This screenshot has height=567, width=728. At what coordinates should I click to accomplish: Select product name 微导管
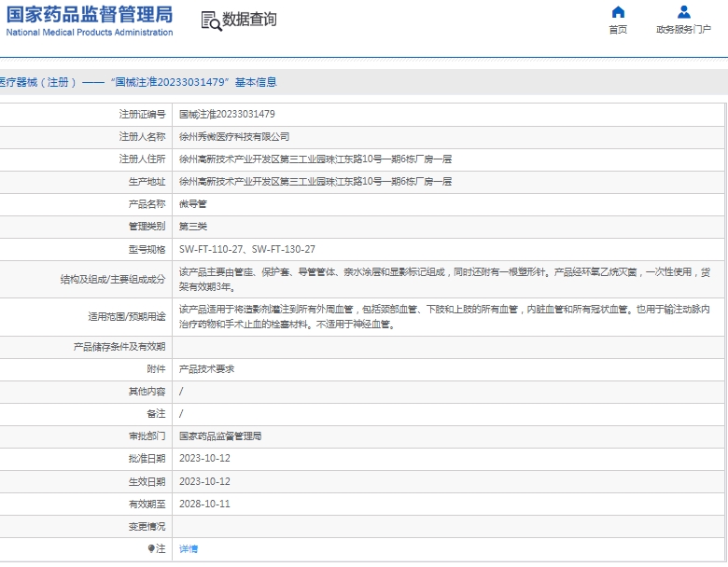pos(193,204)
